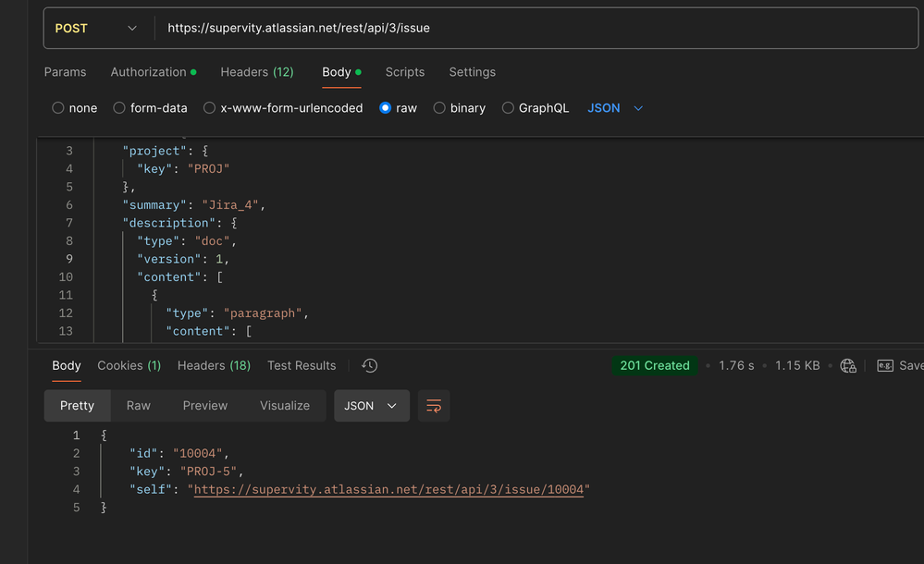924x564 pixels.
Task: Open the response history icon
Action: click(369, 365)
